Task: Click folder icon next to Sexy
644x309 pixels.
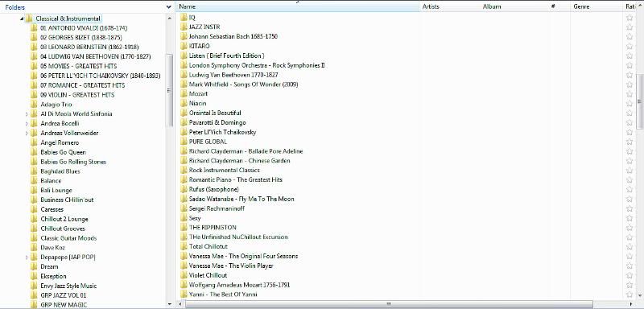Action: pyautogui.click(x=184, y=218)
